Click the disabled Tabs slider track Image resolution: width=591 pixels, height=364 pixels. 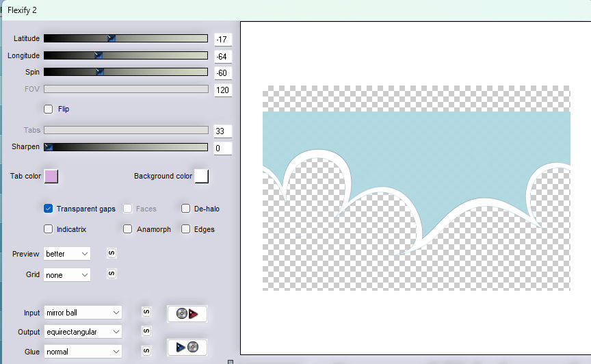click(x=126, y=130)
